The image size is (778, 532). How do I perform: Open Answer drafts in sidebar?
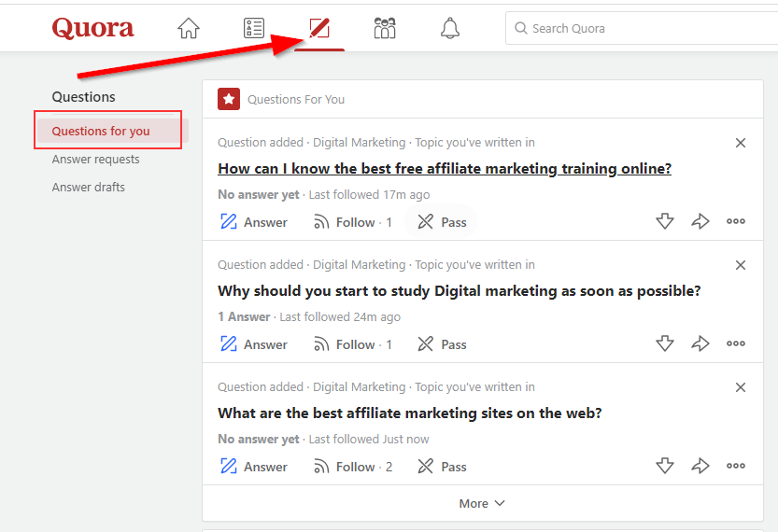tap(89, 187)
